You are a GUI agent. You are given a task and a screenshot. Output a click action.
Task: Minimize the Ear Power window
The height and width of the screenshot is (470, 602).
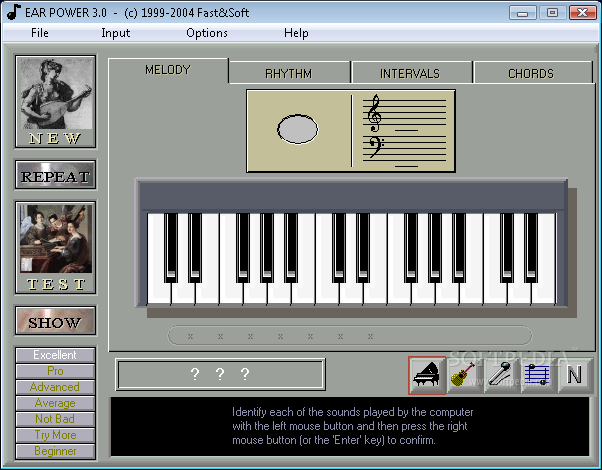click(522, 13)
